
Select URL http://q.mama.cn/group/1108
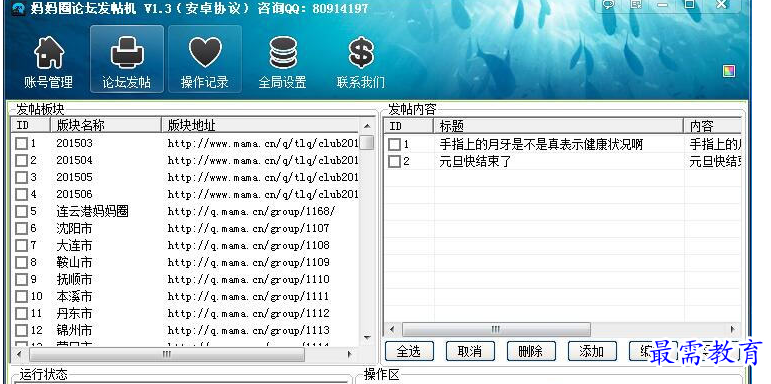tap(248, 245)
